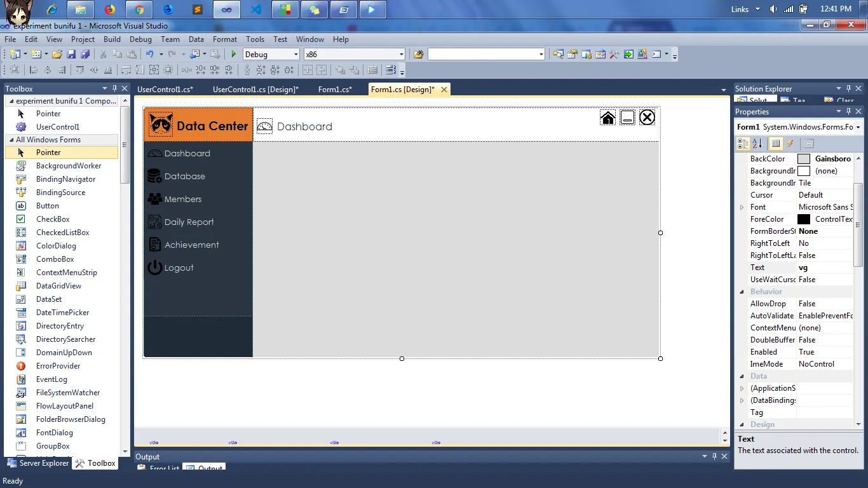Open the Format menu

coord(225,39)
